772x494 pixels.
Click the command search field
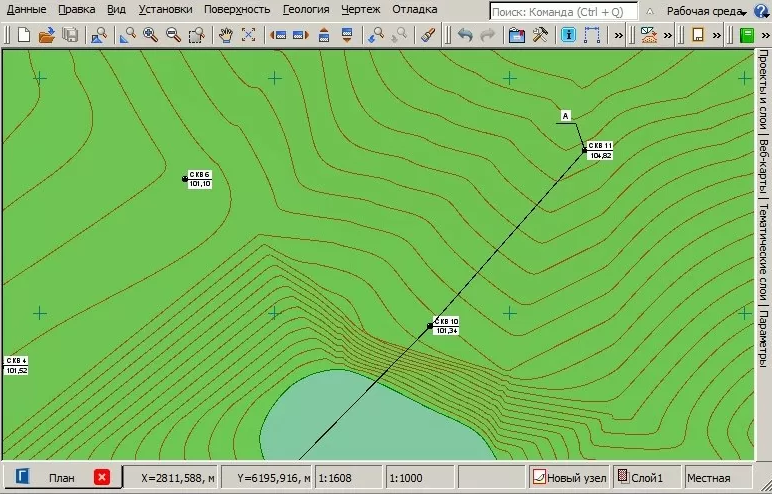(x=563, y=10)
